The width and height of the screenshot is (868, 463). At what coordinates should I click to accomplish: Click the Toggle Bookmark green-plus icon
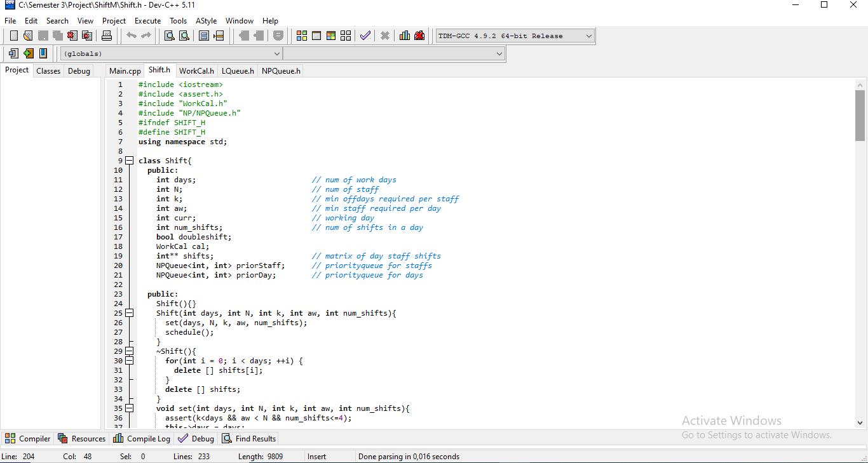coord(28,53)
